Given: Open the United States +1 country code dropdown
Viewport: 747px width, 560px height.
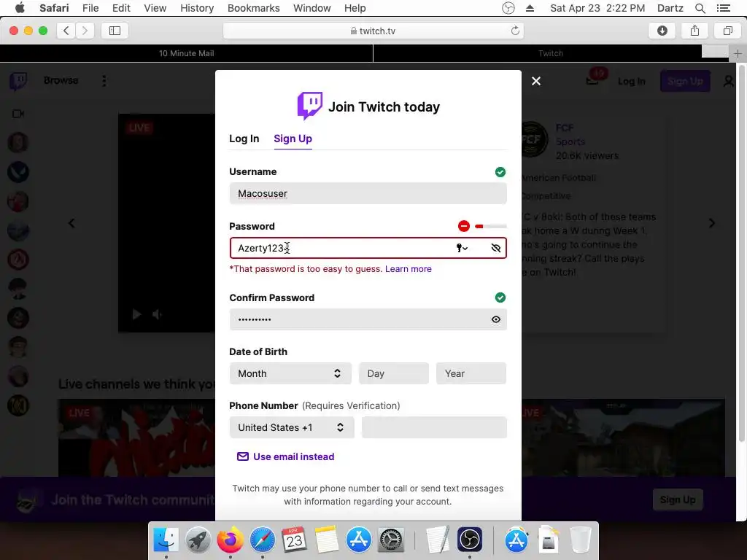Looking at the screenshot, I should pos(292,427).
